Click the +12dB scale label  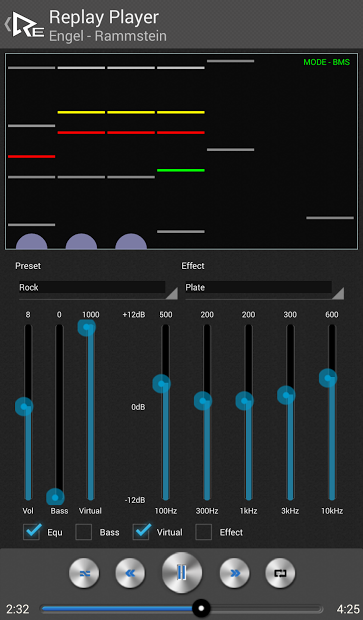(x=134, y=315)
